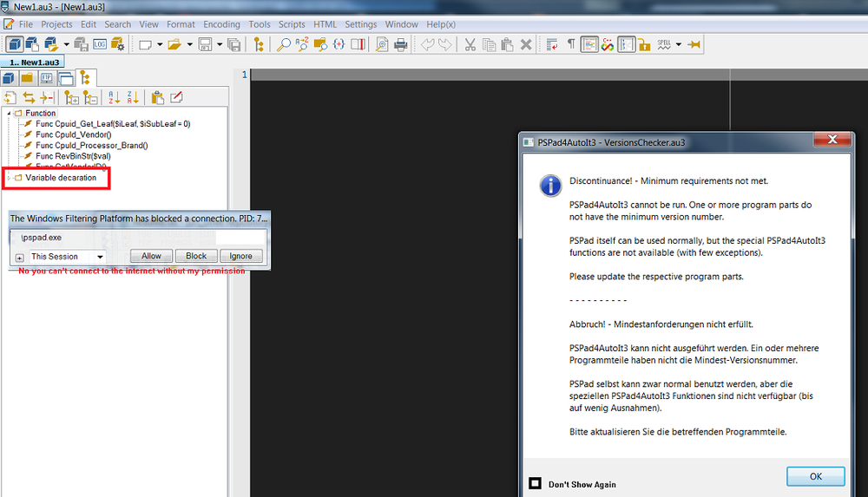Click the yellow pin icon
Viewport: 868px width, 497px height.
point(694,45)
